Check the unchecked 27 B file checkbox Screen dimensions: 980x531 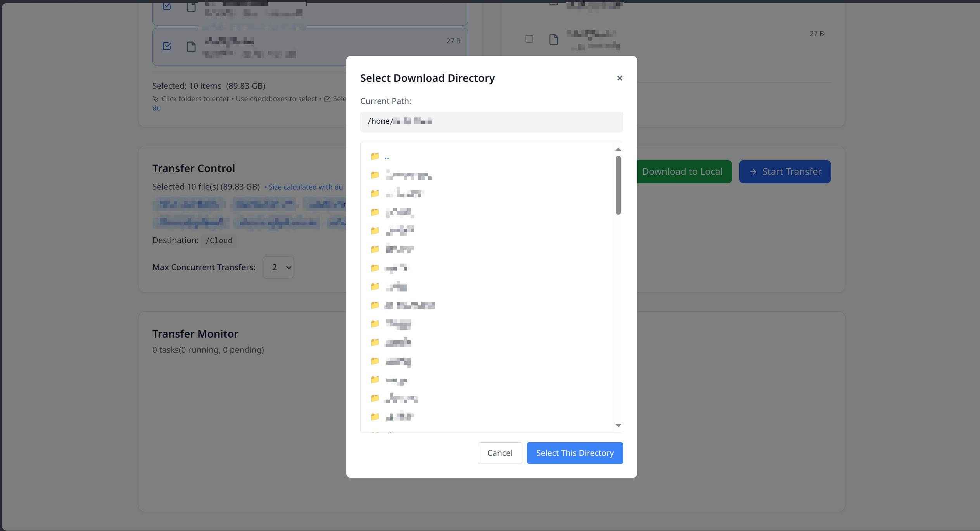pos(529,39)
